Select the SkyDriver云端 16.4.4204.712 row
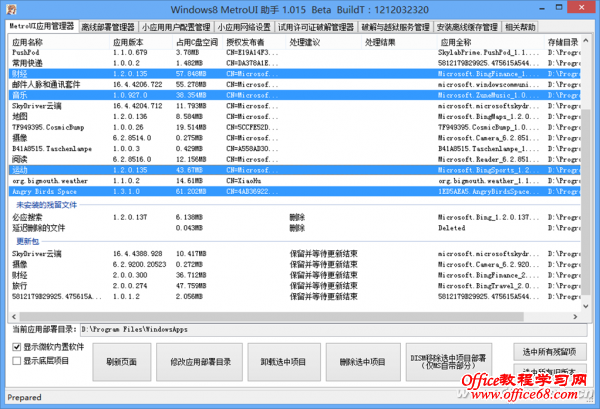 pyautogui.click(x=295, y=106)
